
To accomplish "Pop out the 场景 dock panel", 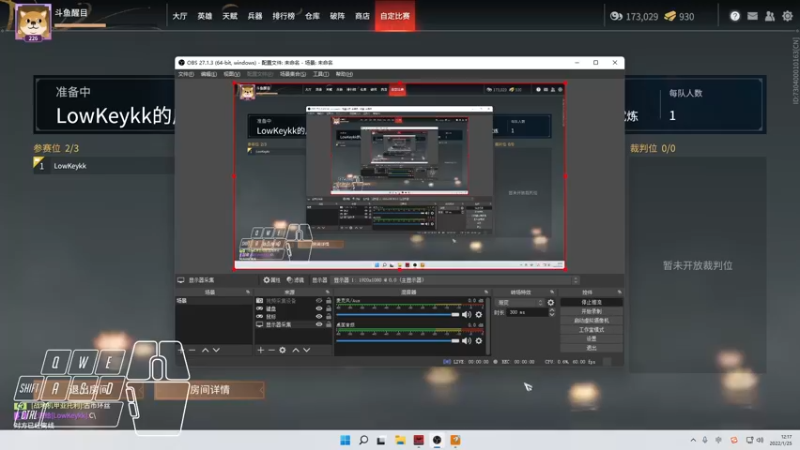I will [x=248, y=292].
